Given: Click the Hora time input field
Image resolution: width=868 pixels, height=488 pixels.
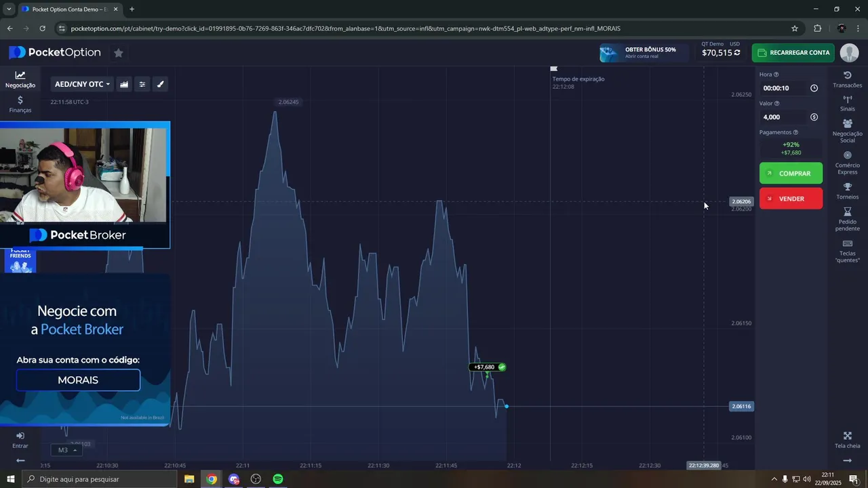Looking at the screenshot, I should pos(783,88).
